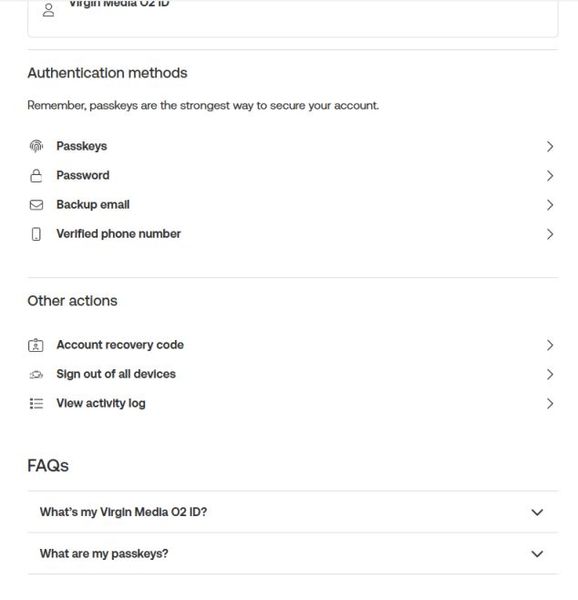Choose Sign out of all devices
This screenshot has height=600, width=578.
(293, 374)
